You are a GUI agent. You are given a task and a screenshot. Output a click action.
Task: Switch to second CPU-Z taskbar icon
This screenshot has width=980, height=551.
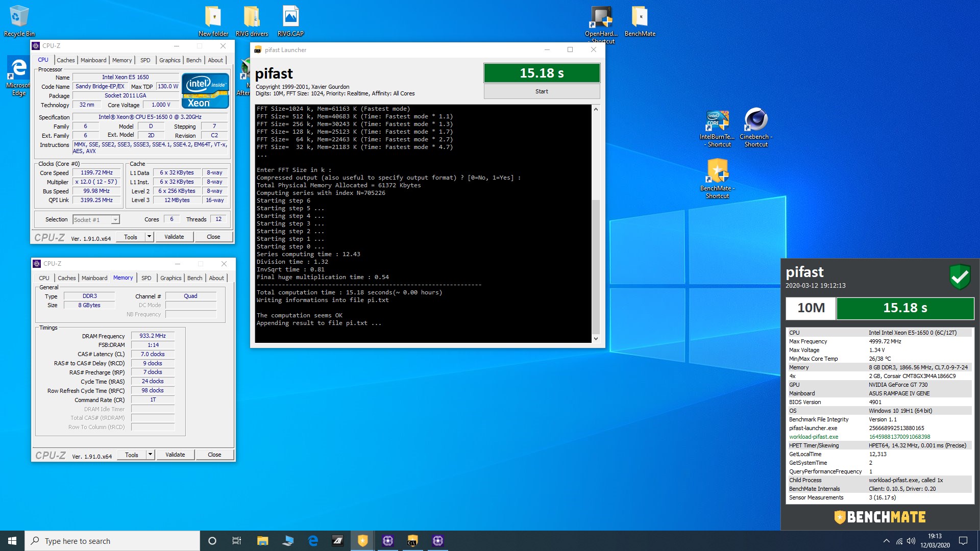[x=437, y=541]
